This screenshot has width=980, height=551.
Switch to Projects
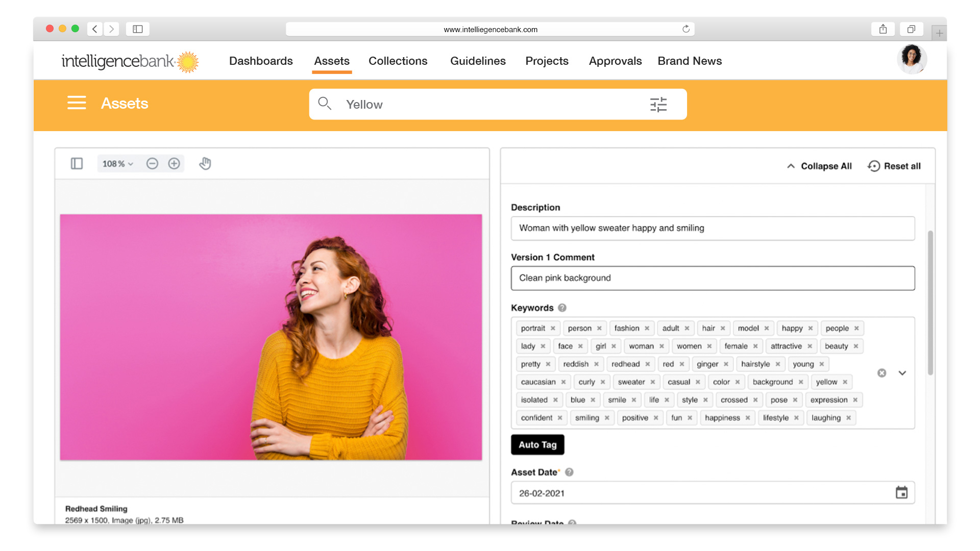click(x=547, y=61)
